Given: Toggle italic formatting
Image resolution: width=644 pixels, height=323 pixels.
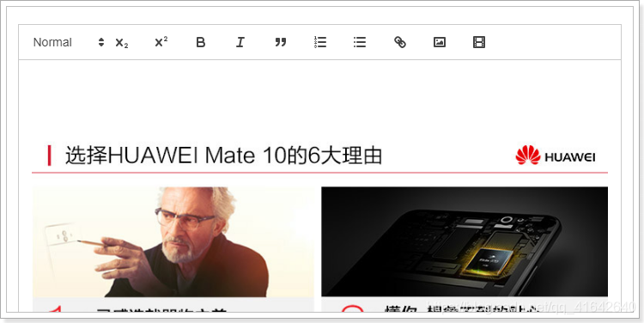Looking at the screenshot, I should pyautogui.click(x=240, y=42).
